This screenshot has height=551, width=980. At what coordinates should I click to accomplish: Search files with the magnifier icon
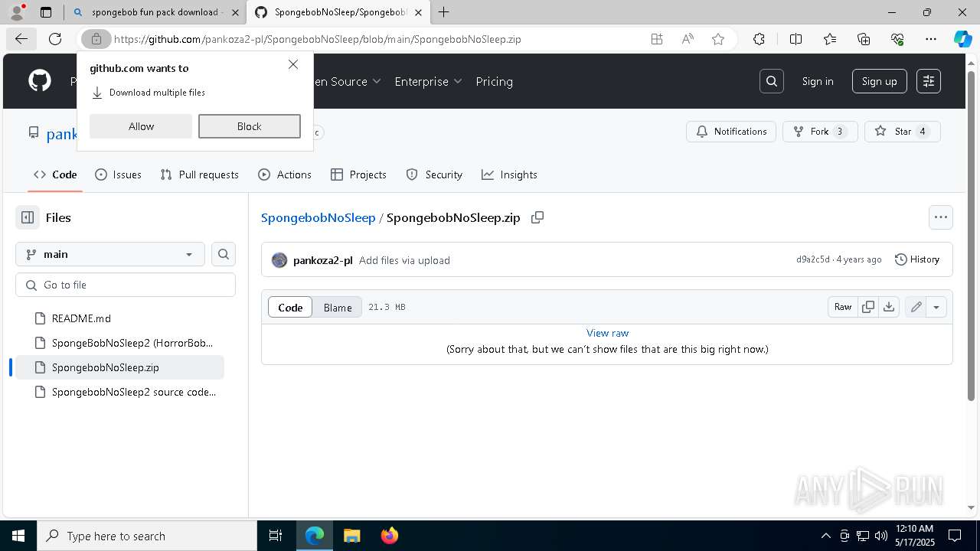[224, 254]
